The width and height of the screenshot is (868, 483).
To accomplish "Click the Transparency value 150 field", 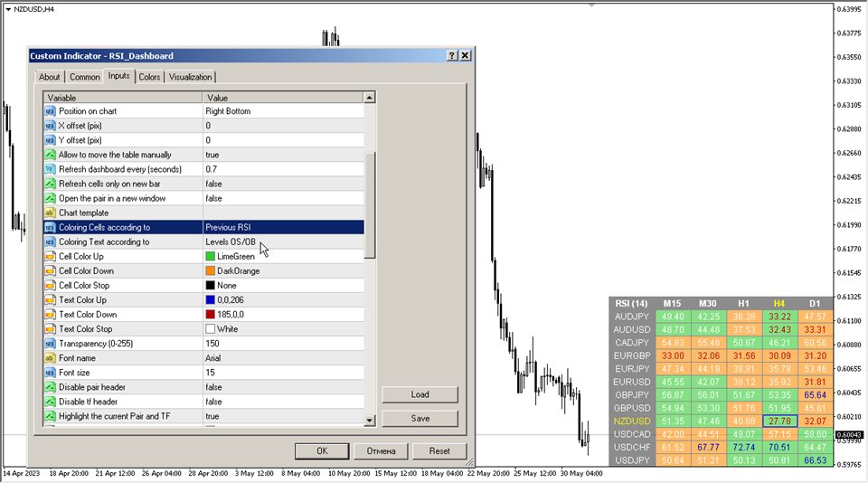I will pyautogui.click(x=283, y=344).
